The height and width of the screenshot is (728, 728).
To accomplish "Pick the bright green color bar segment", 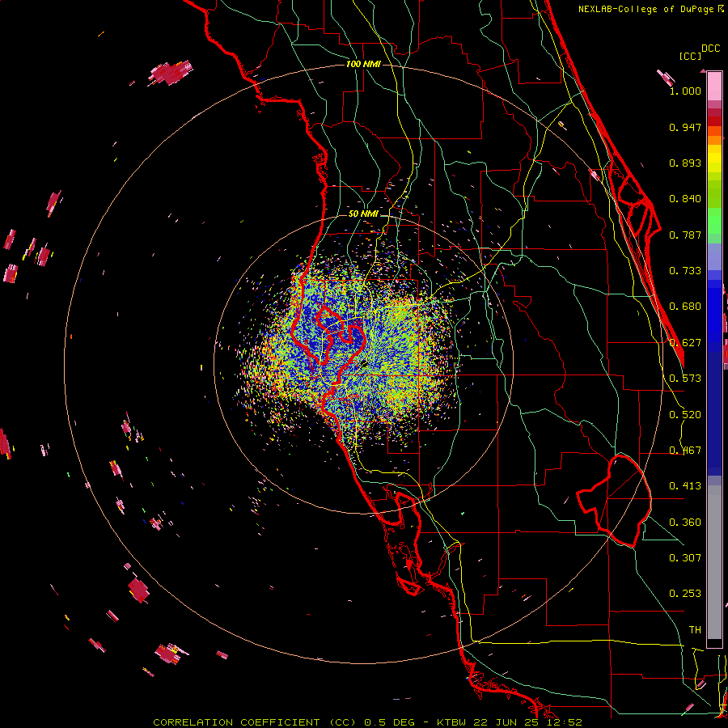I will [714, 221].
